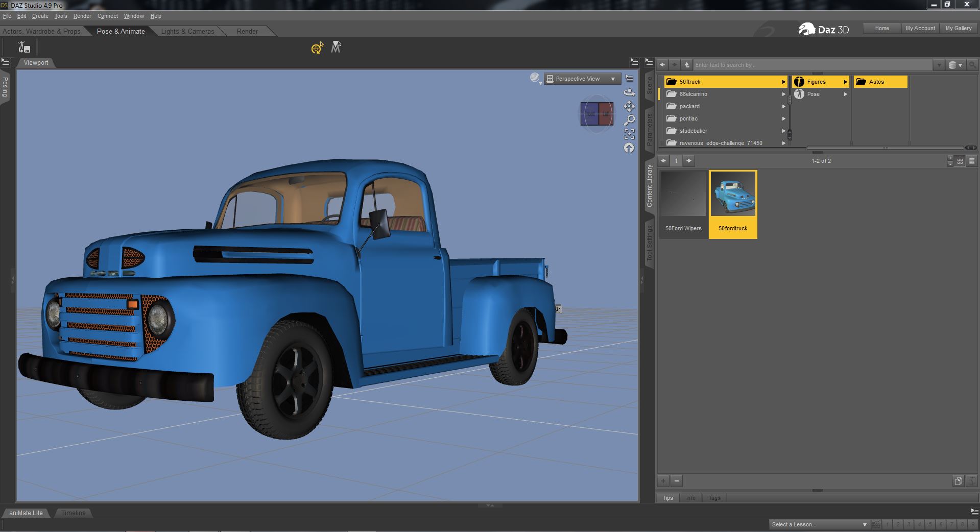980x532 pixels.
Task: Open the Select a Lesson dropdown
Action: 819,524
